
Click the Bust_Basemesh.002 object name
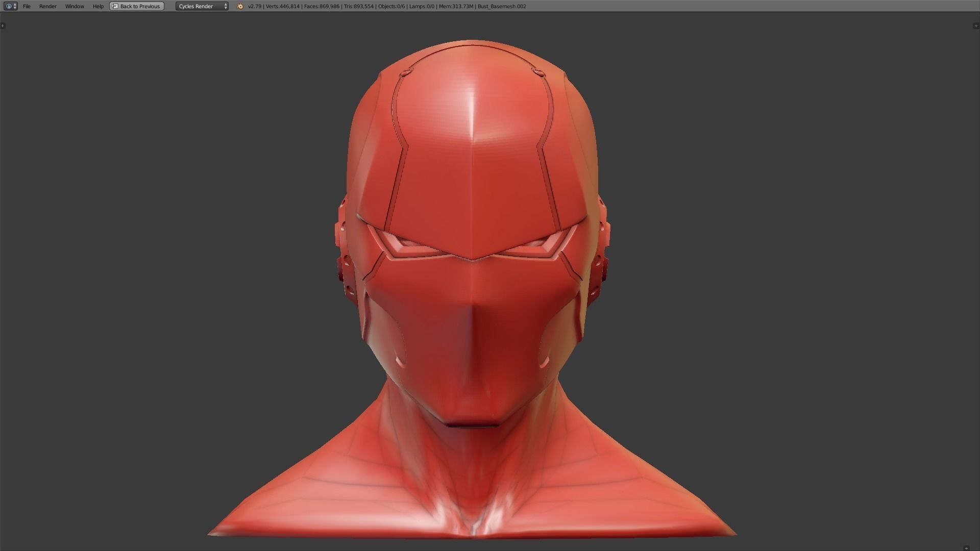click(502, 7)
